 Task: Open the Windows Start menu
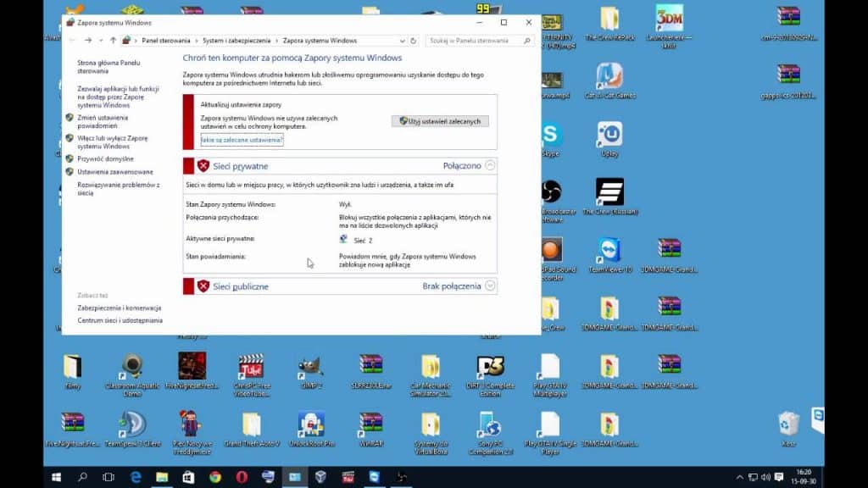tap(56, 477)
